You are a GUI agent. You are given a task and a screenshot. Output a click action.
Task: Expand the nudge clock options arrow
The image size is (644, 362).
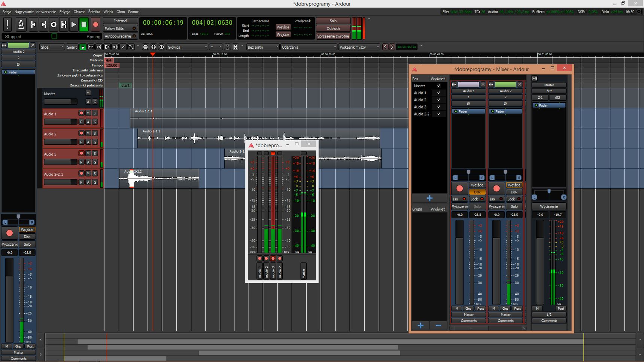click(421, 46)
